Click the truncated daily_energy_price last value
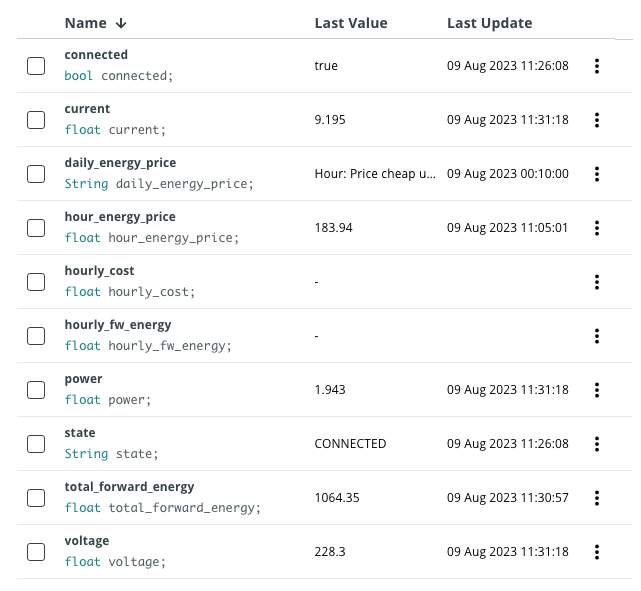Viewport: 641px width, 591px height. (375, 174)
